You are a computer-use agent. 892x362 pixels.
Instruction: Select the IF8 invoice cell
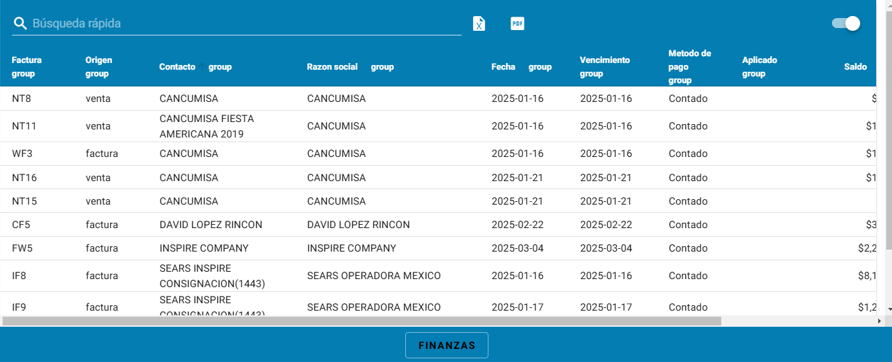[19, 275]
